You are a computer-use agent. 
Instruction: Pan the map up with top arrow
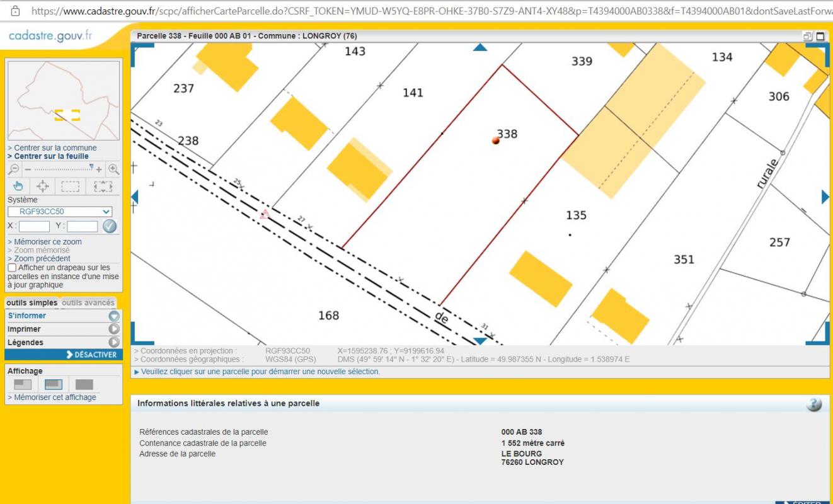(x=480, y=47)
